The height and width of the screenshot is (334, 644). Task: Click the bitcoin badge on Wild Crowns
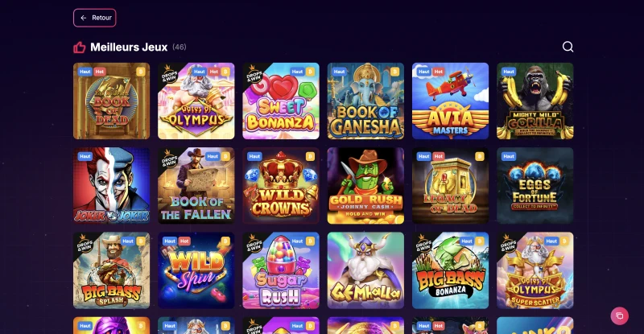click(x=310, y=156)
